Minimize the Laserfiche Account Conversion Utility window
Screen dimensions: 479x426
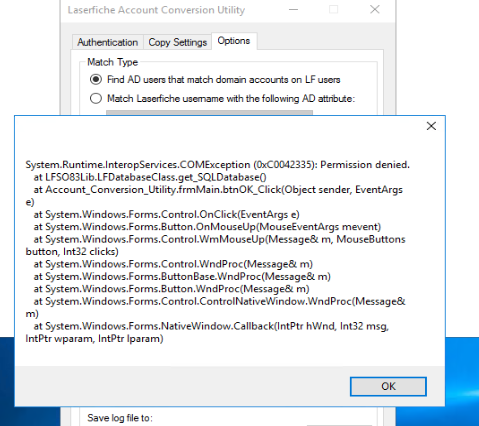point(293,10)
